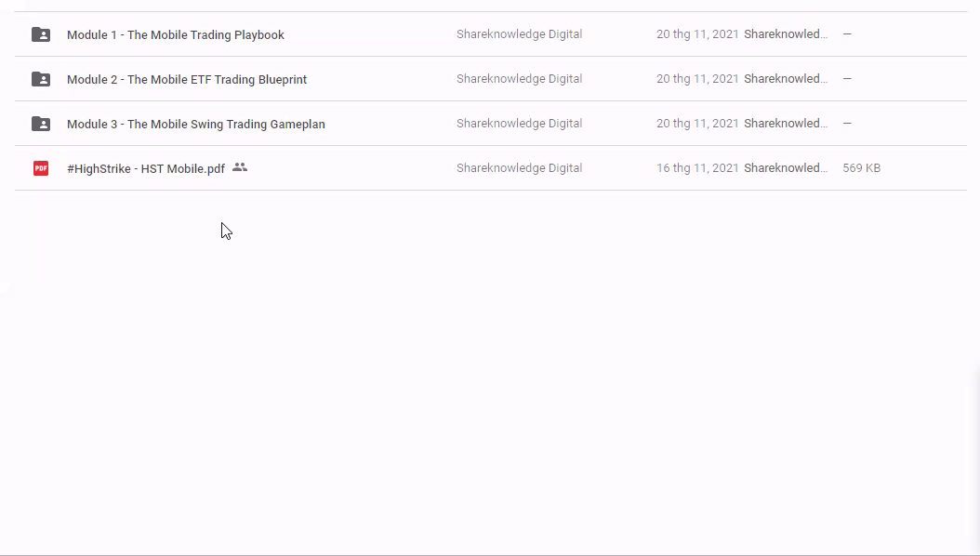This screenshot has width=980, height=556.
Task: Click the owner name in the PDF row
Action: 519,168
